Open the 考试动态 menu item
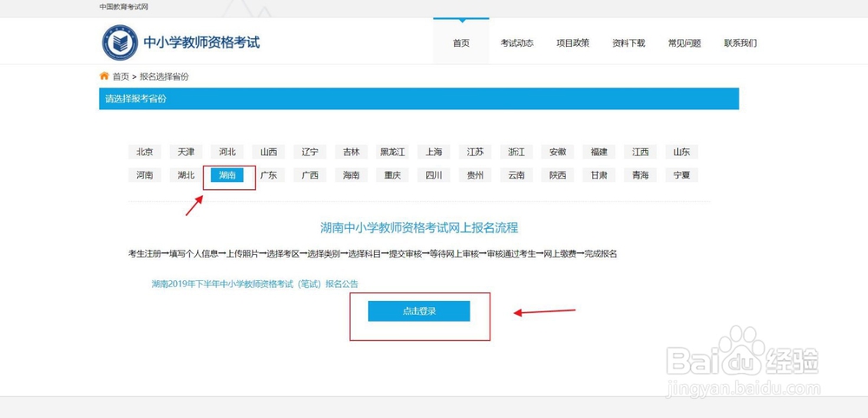 [x=517, y=43]
